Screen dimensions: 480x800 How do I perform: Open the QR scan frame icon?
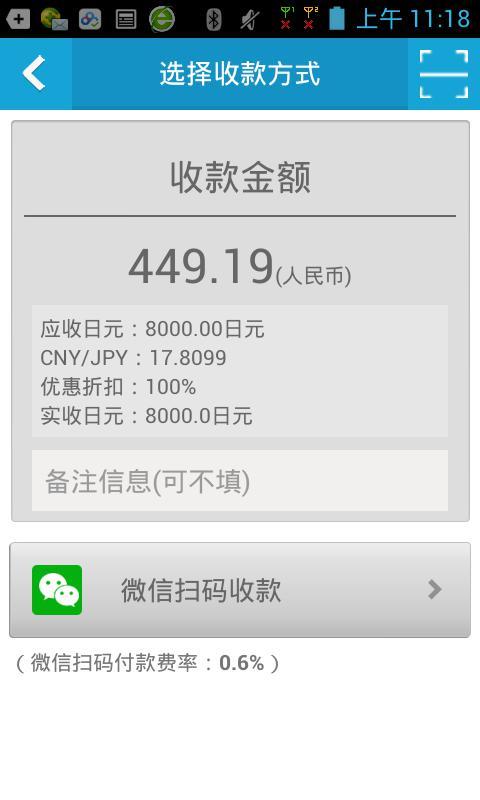click(x=444, y=73)
